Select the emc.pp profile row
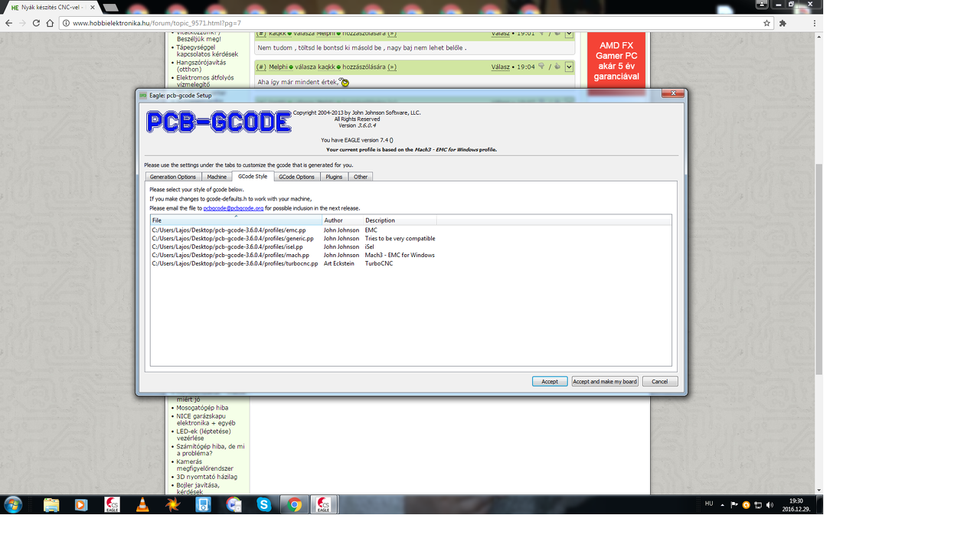 (411, 230)
